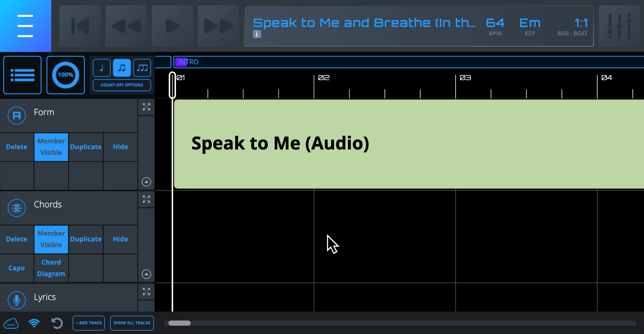Click Show All Tracks button
This screenshot has width=644, height=334.
click(132, 323)
